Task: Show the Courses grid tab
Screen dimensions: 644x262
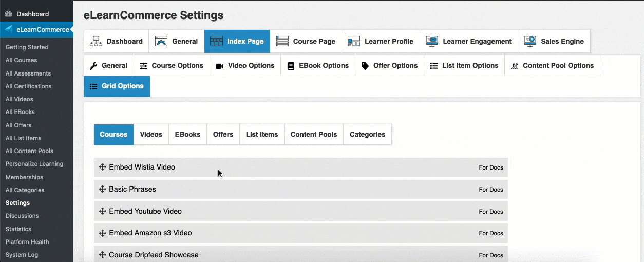Action: (113, 134)
